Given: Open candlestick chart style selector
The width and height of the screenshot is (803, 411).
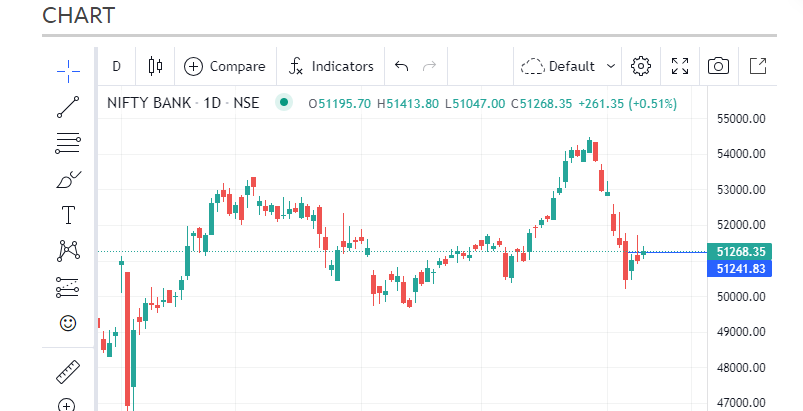Looking at the screenshot, I should [x=155, y=67].
